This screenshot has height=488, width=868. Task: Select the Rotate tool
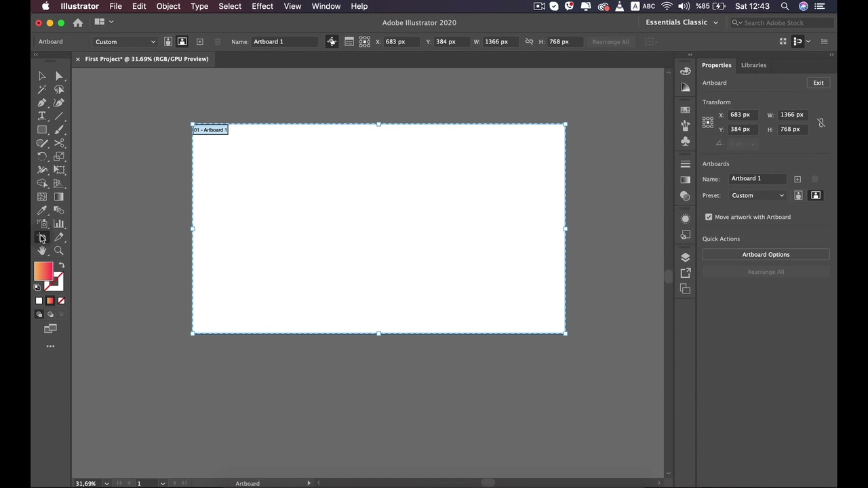click(x=42, y=157)
